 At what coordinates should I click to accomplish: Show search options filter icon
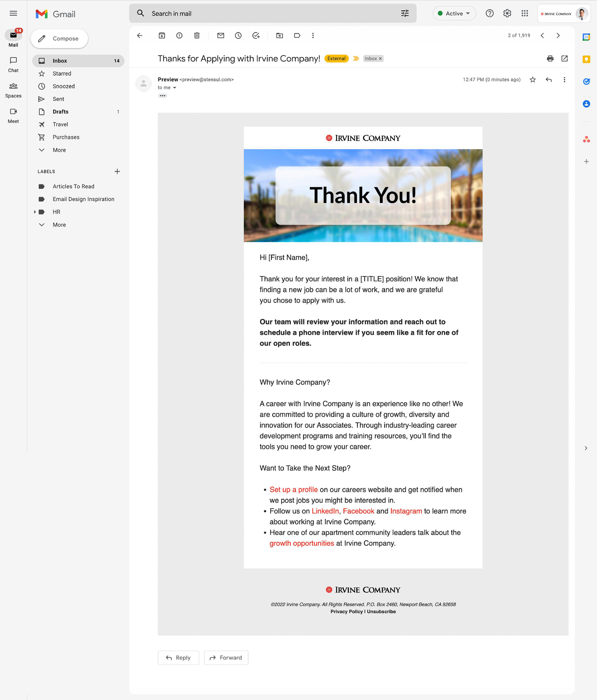tap(405, 13)
